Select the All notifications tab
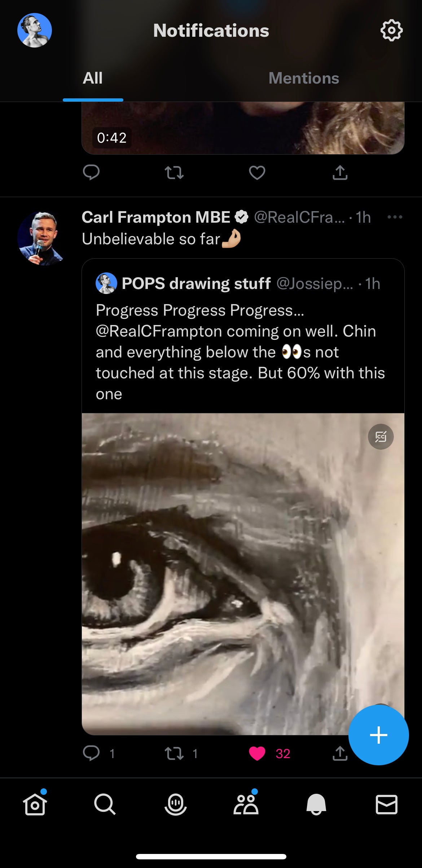 [x=93, y=78]
